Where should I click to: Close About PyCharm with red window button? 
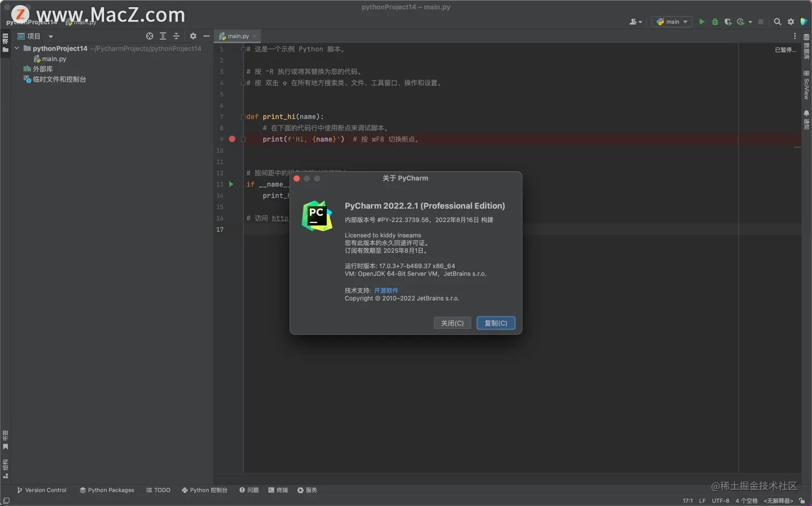pyautogui.click(x=296, y=178)
